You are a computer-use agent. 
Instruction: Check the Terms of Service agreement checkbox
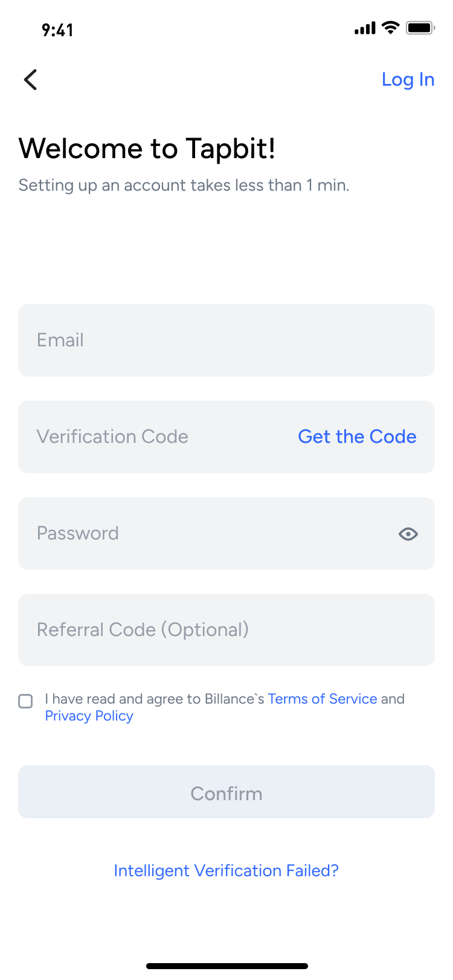click(25, 701)
